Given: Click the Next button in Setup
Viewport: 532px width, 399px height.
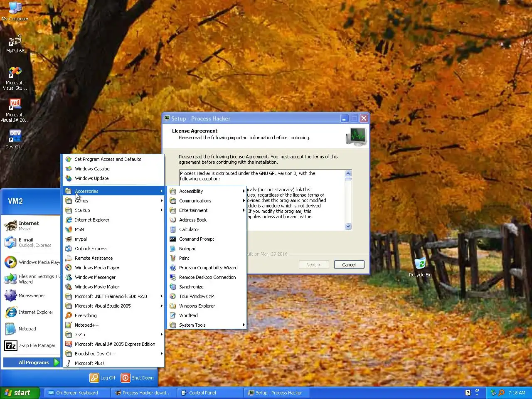Looking at the screenshot, I should point(314,265).
